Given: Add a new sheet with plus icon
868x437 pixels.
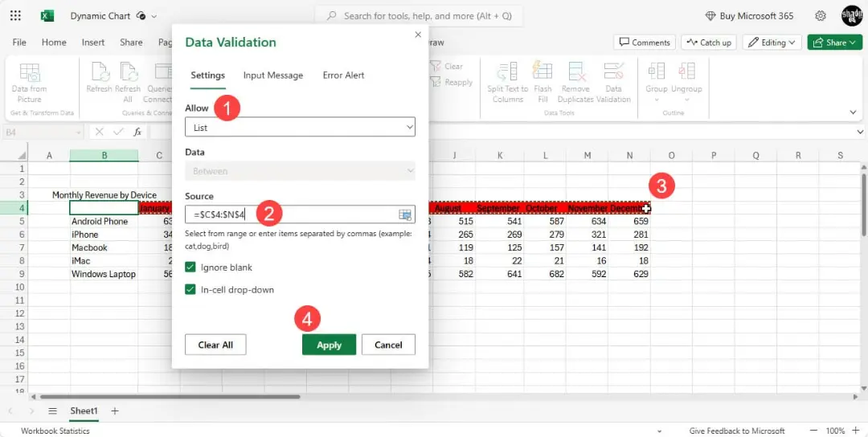Looking at the screenshot, I should click(115, 411).
